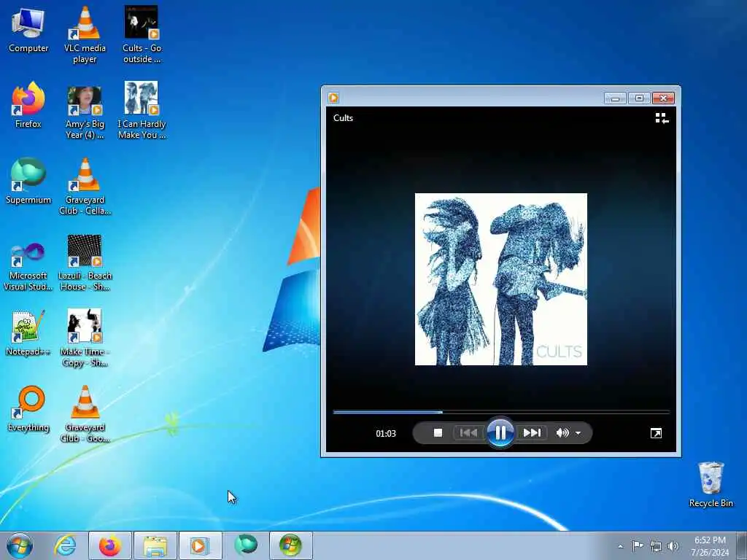Click the Cults artist title text
Image resolution: width=747 pixels, height=560 pixels.
tap(343, 118)
